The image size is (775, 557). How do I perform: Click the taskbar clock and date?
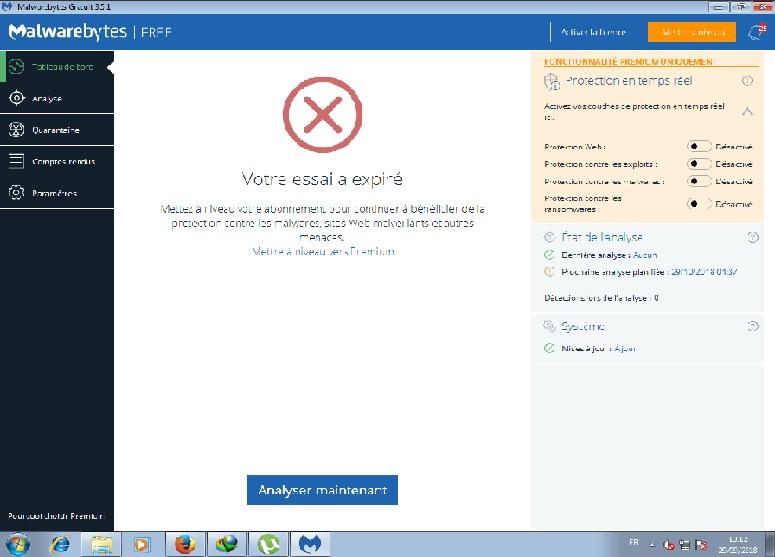pos(738,544)
